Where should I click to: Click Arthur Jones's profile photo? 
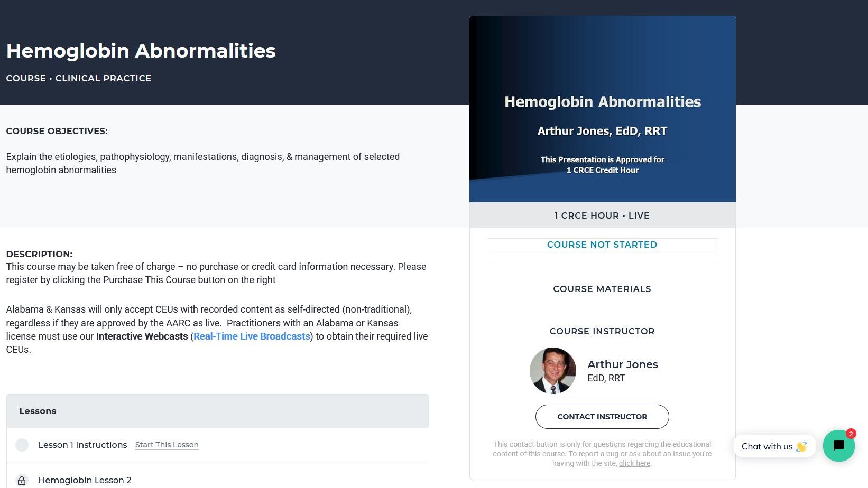552,371
